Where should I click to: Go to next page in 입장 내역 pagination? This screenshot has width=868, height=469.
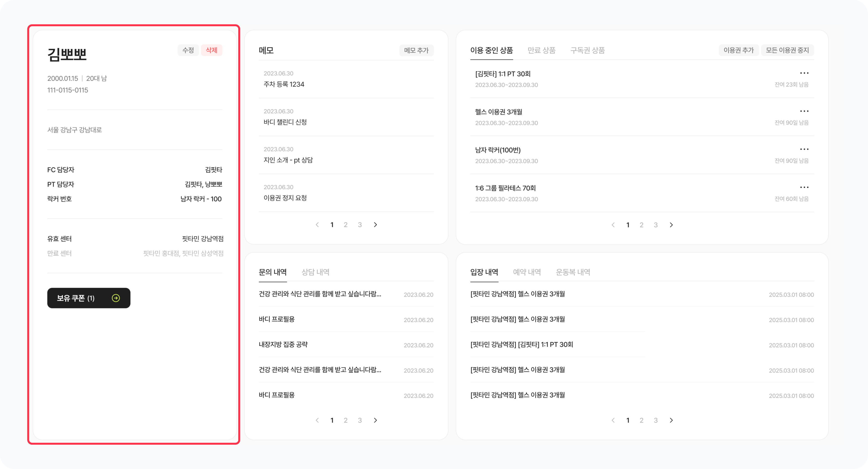[671, 420]
